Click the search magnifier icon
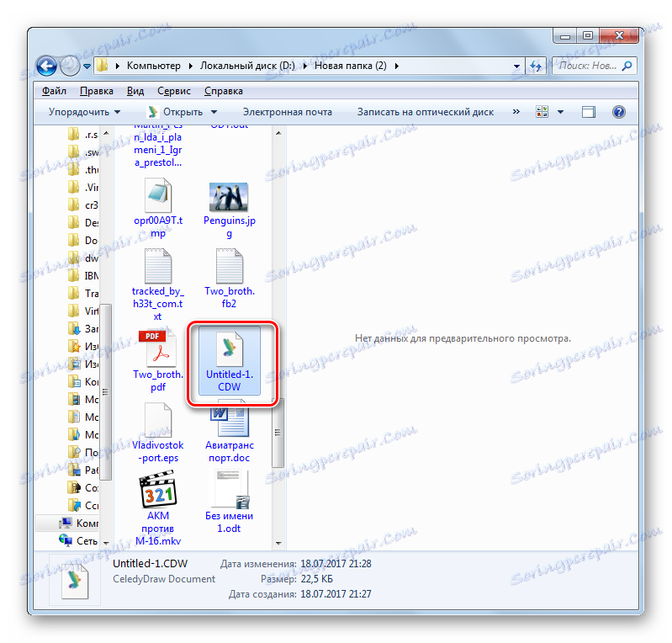This screenshot has width=672, height=643. pyautogui.click(x=627, y=66)
